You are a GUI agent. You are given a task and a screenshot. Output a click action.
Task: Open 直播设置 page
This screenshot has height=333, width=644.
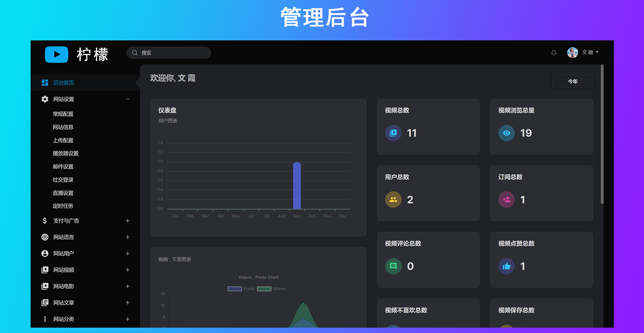(63, 193)
